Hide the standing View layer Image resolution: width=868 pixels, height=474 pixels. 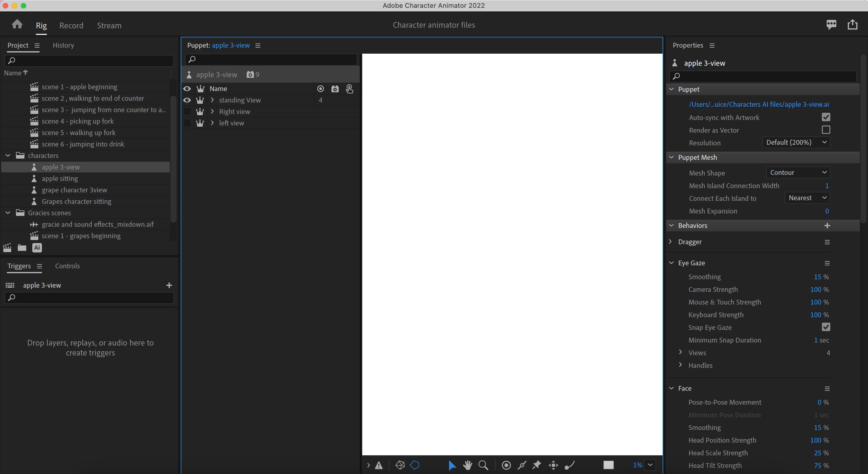pyautogui.click(x=187, y=100)
